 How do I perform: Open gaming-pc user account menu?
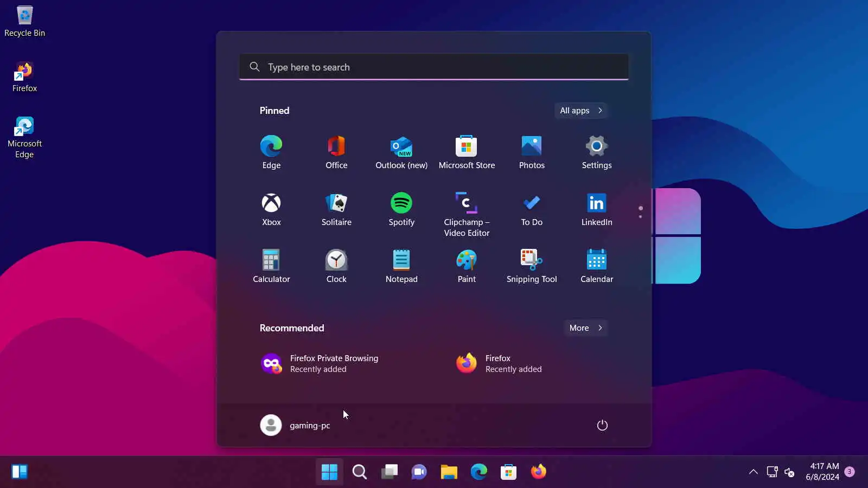[x=295, y=425]
